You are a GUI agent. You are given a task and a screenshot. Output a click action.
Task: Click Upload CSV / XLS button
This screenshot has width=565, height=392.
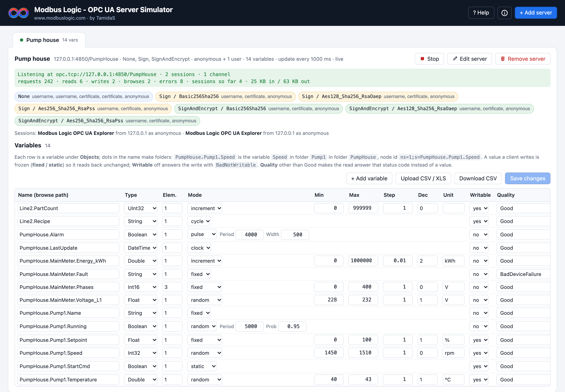pyautogui.click(x=423, y=179)
